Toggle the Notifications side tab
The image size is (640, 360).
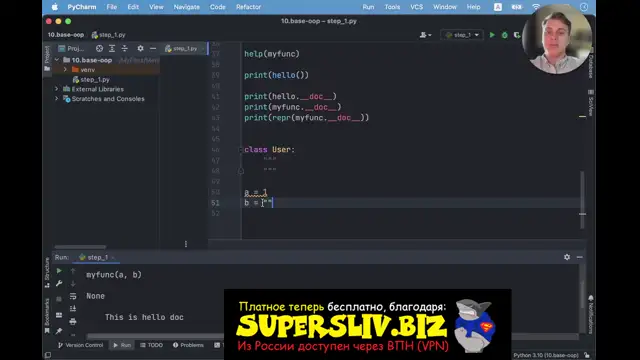[591, 314]
